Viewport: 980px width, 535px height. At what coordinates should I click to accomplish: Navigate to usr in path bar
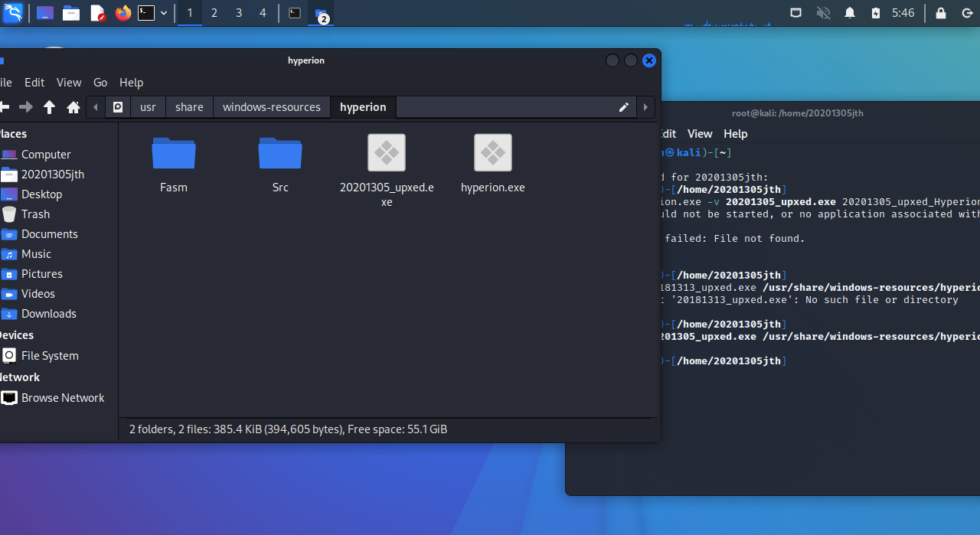pyautogui.click(x=148, y=107)
